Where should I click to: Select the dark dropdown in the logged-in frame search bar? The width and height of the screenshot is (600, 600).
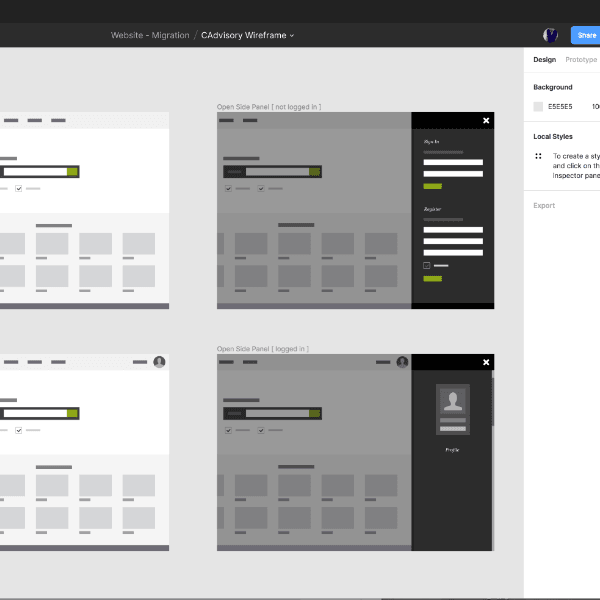pos(235,414)
